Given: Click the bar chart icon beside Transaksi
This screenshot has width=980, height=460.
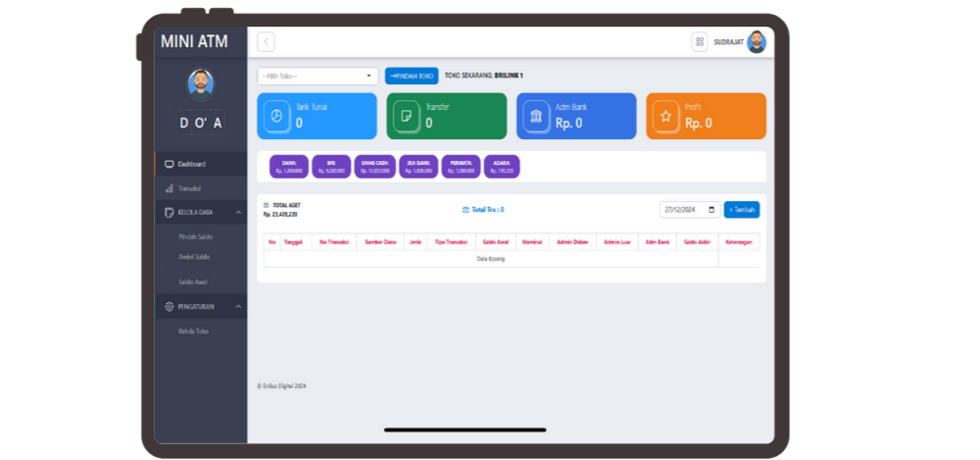Looking at the screenshot, I should coord(169,188).
